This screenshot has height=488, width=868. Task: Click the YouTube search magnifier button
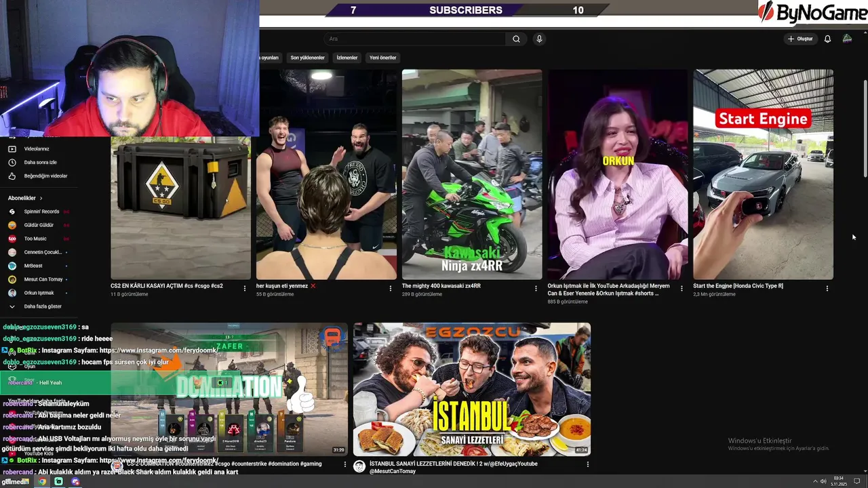click(516, 39)
